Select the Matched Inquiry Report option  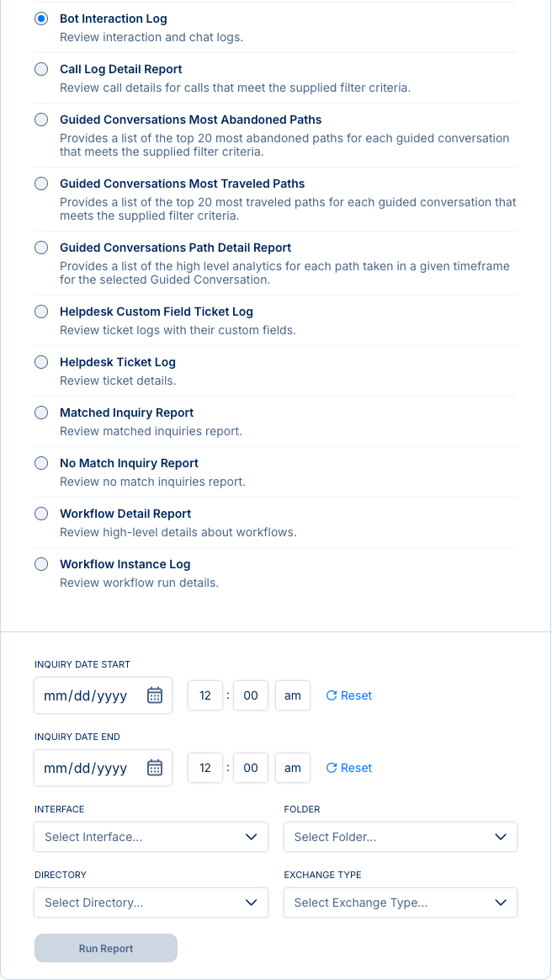(x=41, y=413)
